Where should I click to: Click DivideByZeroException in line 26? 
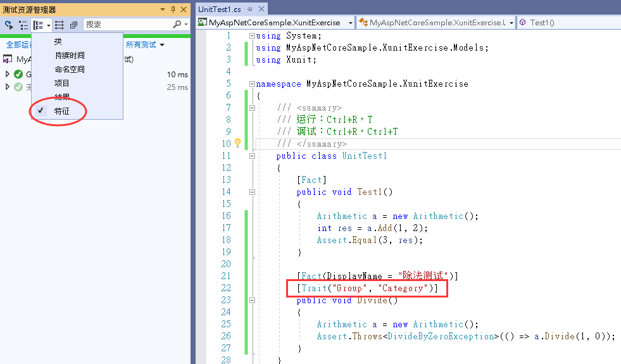pos(441,336)
